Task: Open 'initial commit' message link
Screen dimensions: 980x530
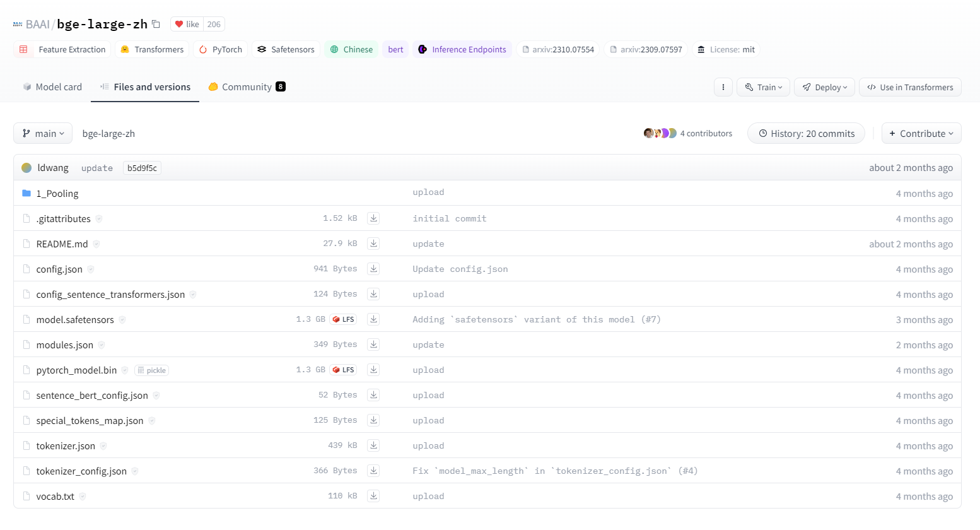Action: (x=450, y=218)
